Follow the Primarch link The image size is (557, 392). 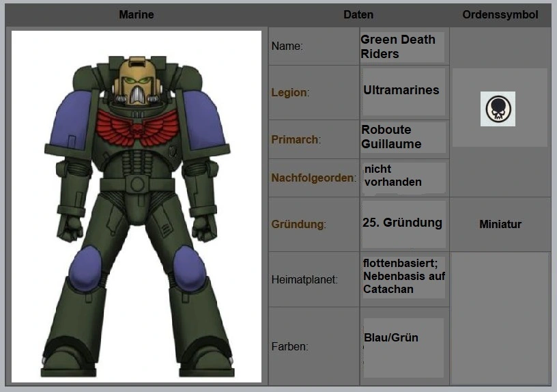click(x=294, y=139)
